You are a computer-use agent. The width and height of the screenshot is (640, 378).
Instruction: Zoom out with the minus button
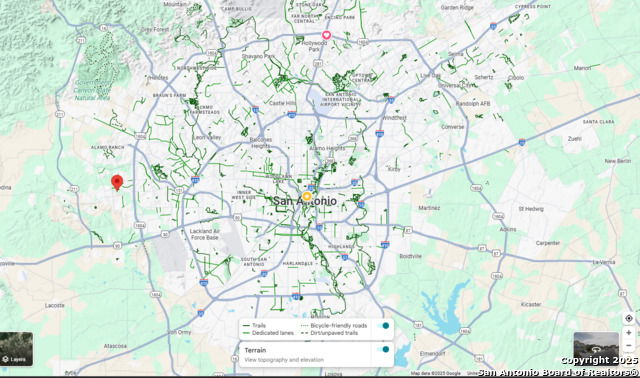[x=629, y=346]
